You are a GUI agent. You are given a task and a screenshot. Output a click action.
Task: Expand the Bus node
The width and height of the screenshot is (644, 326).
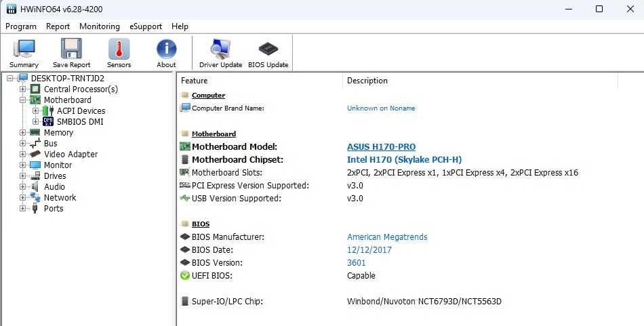click(x=22, y=143)
